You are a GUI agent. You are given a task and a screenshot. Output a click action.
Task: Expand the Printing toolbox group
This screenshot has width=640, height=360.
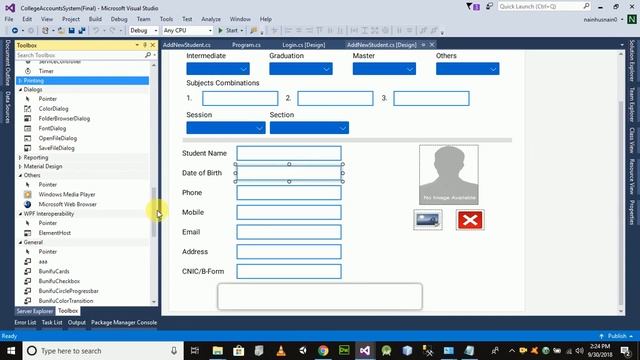pos(20,81)
